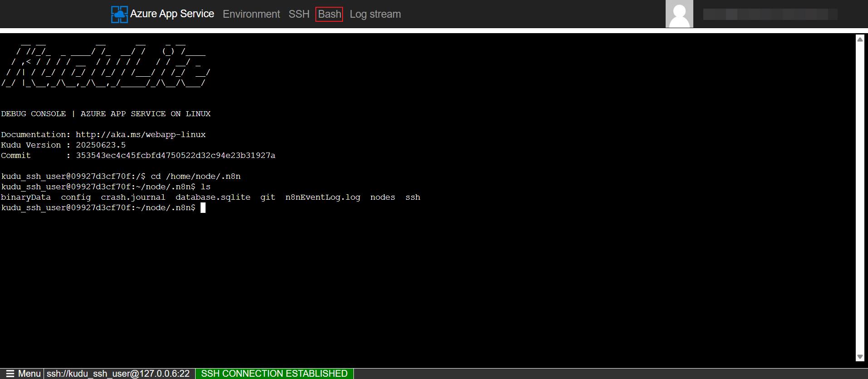868x379 pixels.
Task: Click the ssh://kudu_ssh_user@127.0.0.6:22 address
Action: pos(118,374)
